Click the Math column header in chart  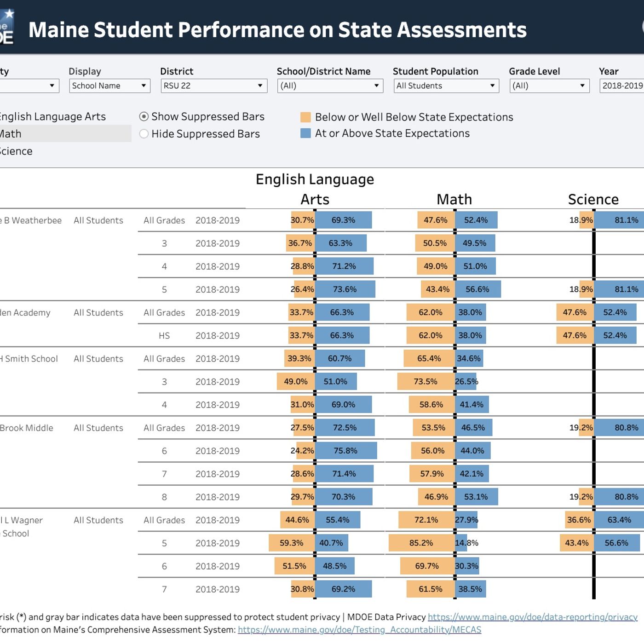pyautogui.click(x=454, y=199)
